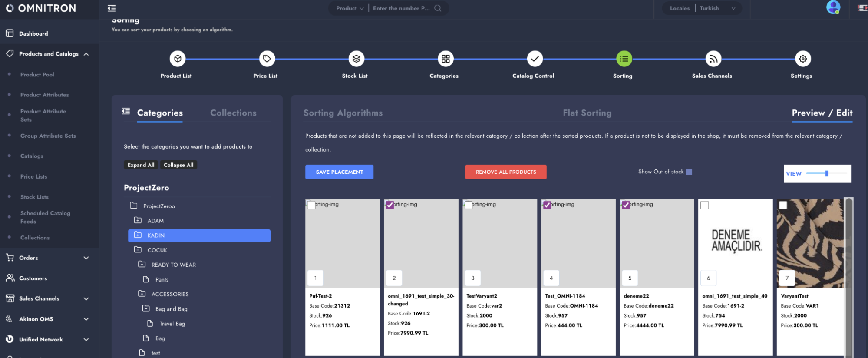Open the Price List tag icon
Screen dimensions: 868x358
click(267, 59)
